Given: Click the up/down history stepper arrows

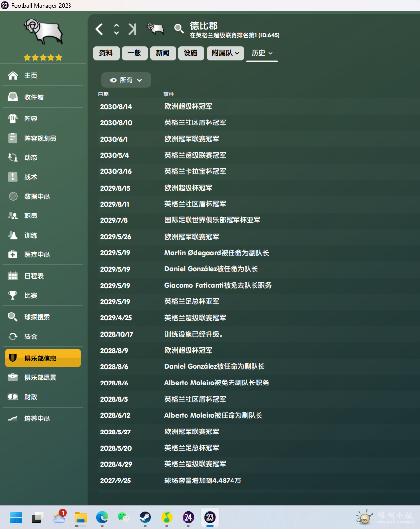Looking at the screenshot, I should [x=117, y=29].
